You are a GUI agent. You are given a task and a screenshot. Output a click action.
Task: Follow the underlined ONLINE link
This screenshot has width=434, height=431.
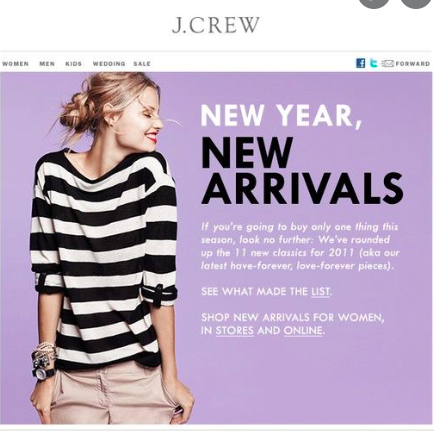(x=303, y=331)
